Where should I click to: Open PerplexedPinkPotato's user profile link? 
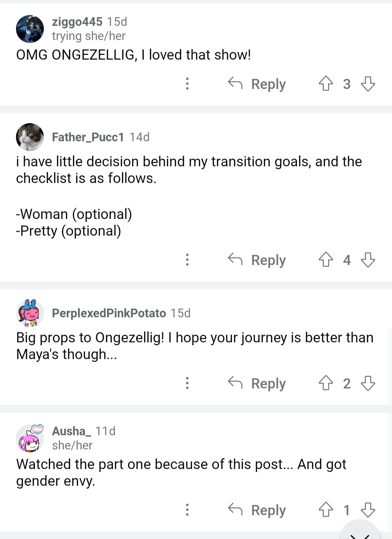coord(109,313)
